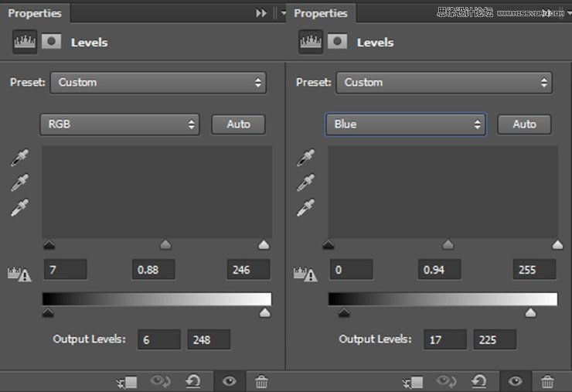The height and width of the screenshot is (392, 572).
Task: Click Blue output level field showing 17
Action: pyautogui.click(x=445, y=339)
